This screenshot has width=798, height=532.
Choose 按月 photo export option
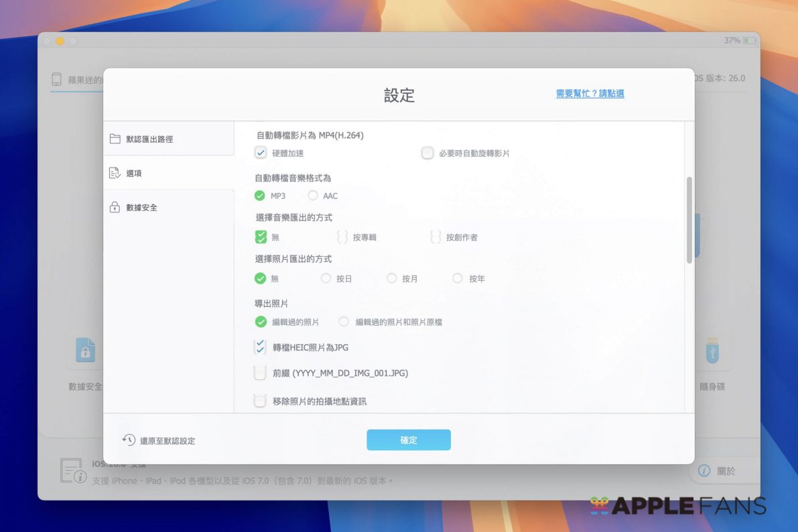(392, 278)
